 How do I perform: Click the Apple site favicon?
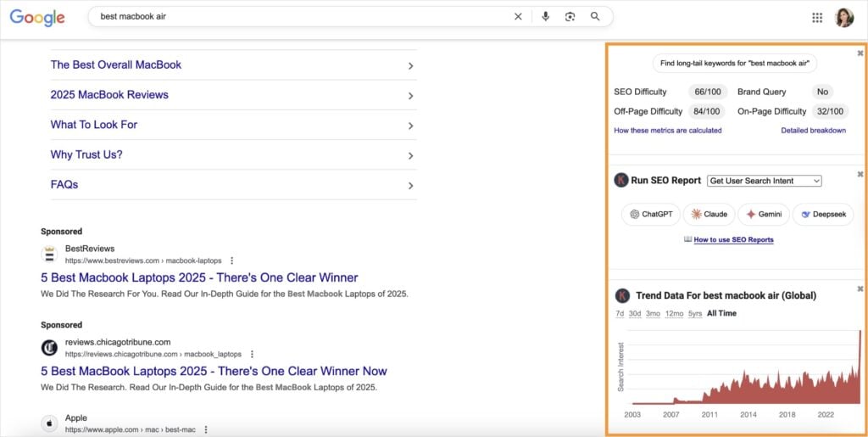tap(49, 423)
